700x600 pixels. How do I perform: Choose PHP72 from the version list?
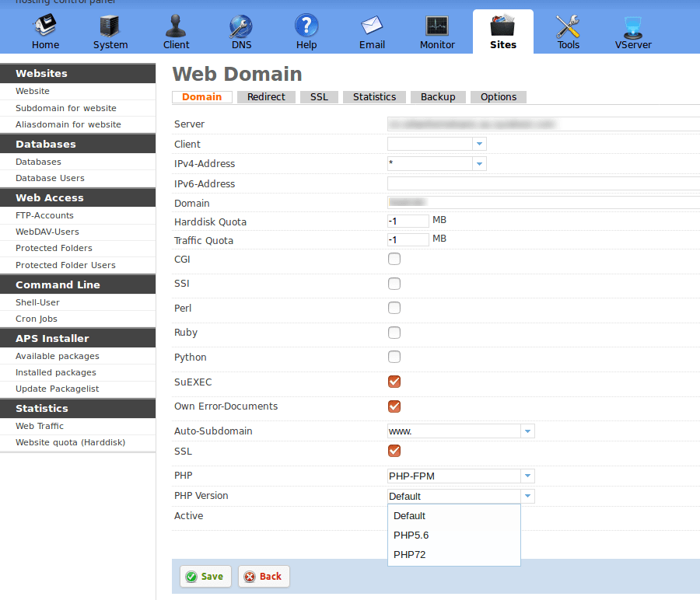pyautogui.click(x=410, y=555)
